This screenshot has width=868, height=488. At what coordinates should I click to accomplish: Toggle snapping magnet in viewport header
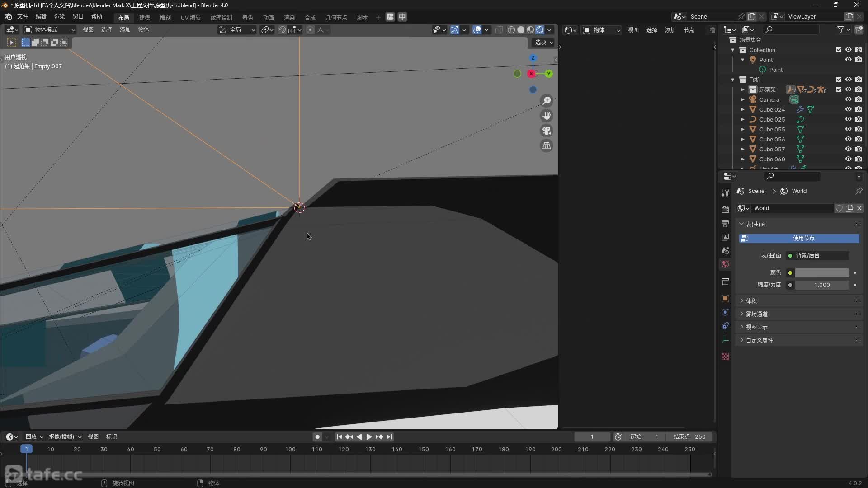282,30
